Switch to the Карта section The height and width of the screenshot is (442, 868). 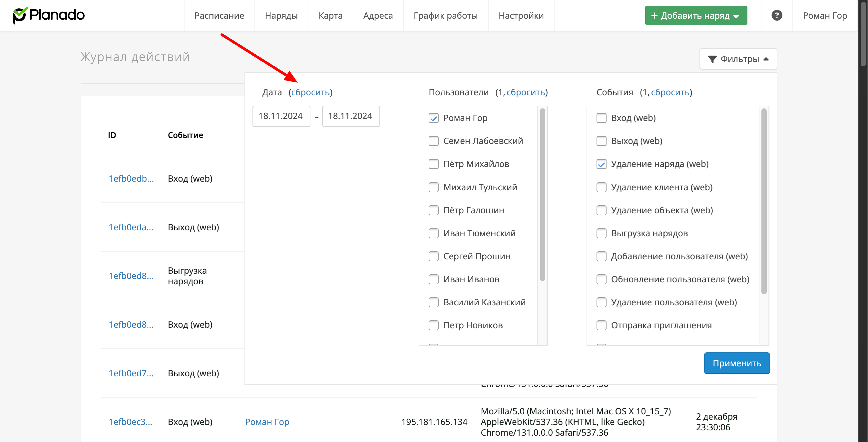(330, 16)
